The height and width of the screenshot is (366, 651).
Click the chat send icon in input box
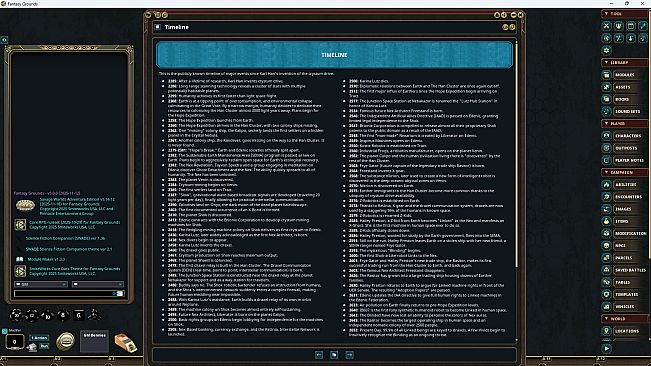coord(120,293)
